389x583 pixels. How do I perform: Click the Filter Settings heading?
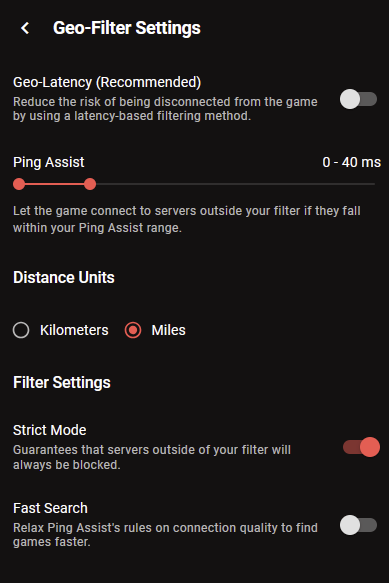[62, 383]
